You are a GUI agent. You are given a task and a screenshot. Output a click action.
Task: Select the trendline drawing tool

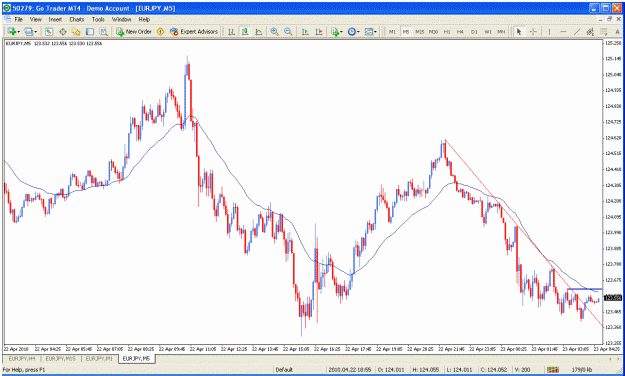[x=577, y=31]
